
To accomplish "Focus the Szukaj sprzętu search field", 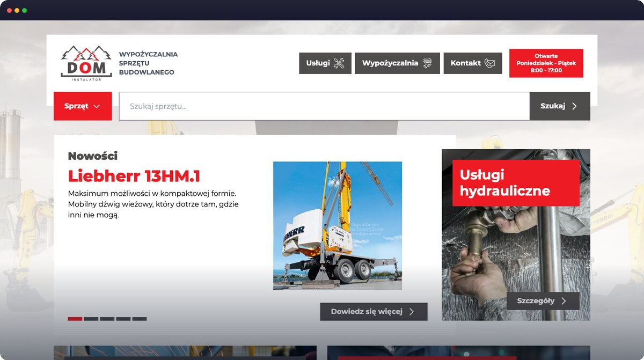I will 324,106.
